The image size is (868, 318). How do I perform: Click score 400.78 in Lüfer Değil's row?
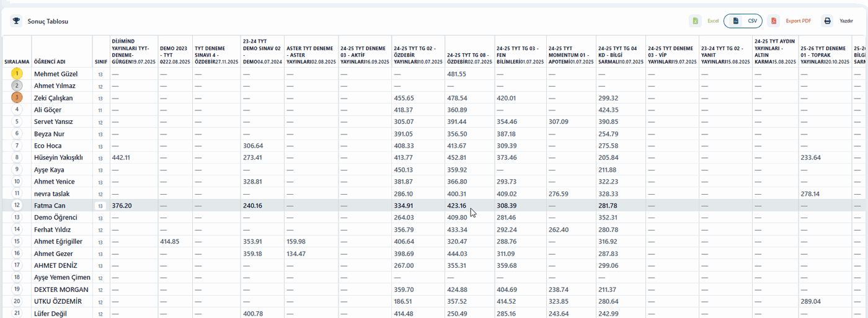(x=253, y=313)
